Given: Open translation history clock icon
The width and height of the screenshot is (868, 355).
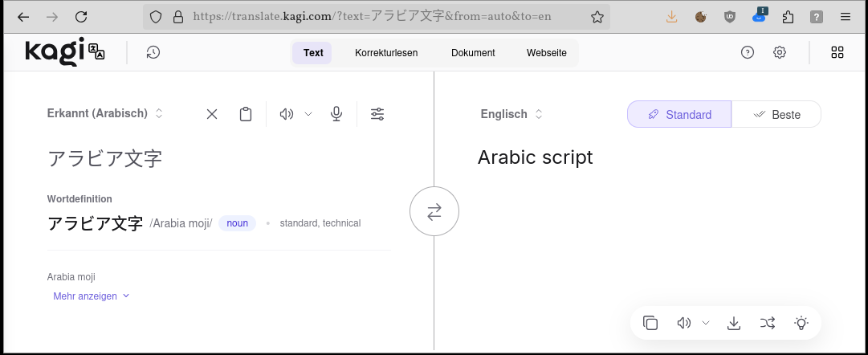Looking at the screenshot, I should pos(153,53).
